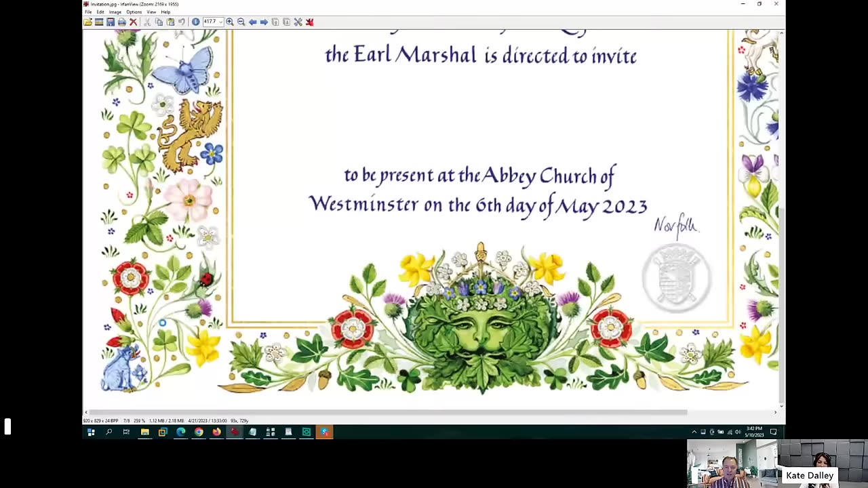Viewport: 868px width, 488px height.
Task: Open IrfanView settings wrench icon
Action: (x=298, y=22)
